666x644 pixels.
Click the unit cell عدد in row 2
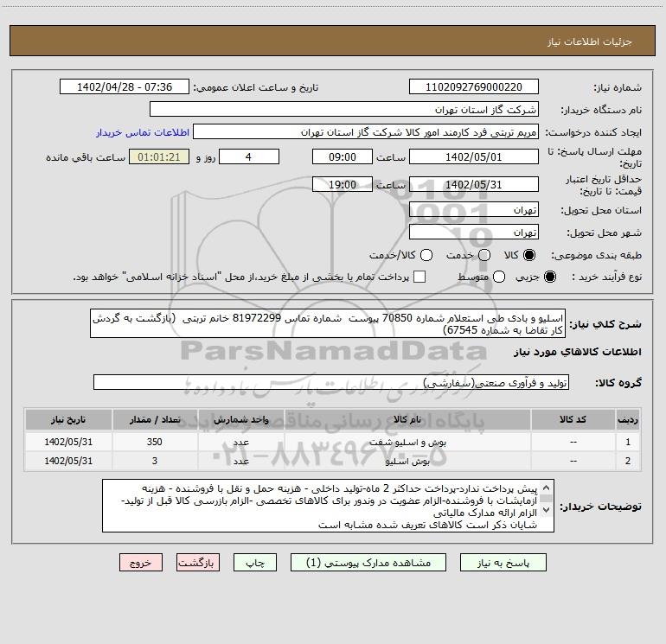pos(240,461)
